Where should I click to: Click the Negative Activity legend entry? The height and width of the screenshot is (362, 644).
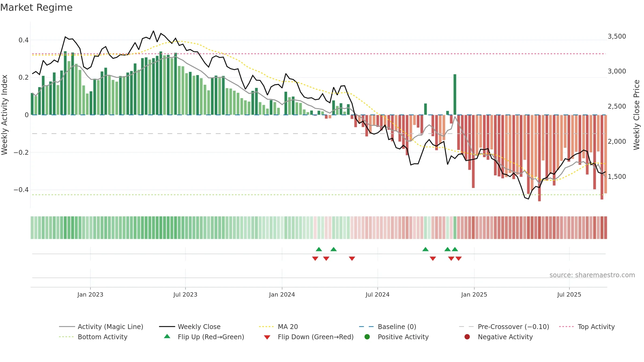(499, 337)
